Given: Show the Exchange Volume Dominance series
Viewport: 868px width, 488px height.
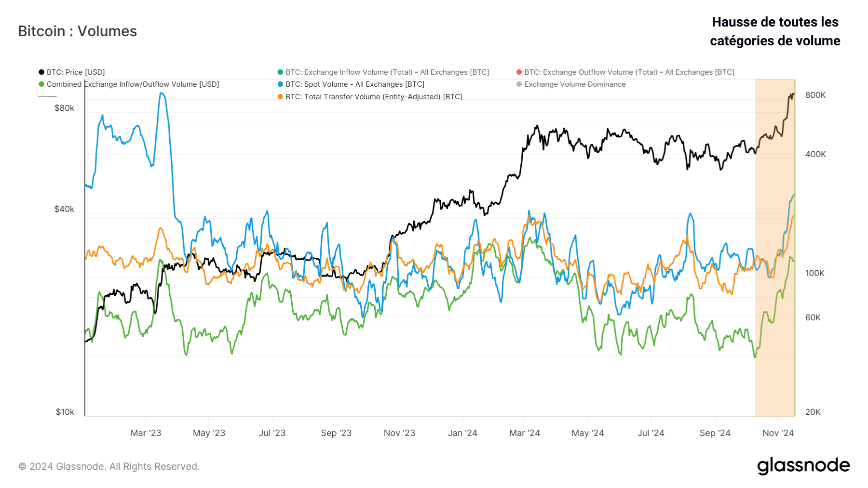Looking at the screenshot, I should 574,84.
